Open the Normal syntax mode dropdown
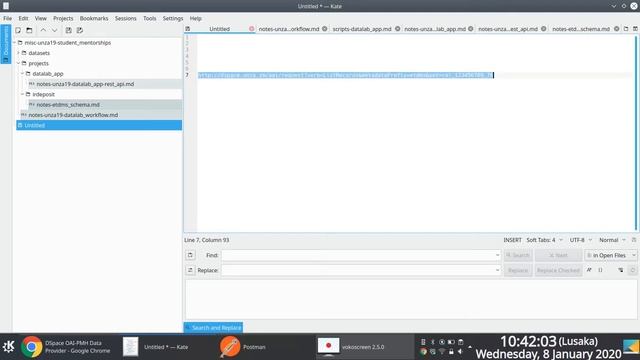This screenshot has height=360, width=640. [612, 240]
